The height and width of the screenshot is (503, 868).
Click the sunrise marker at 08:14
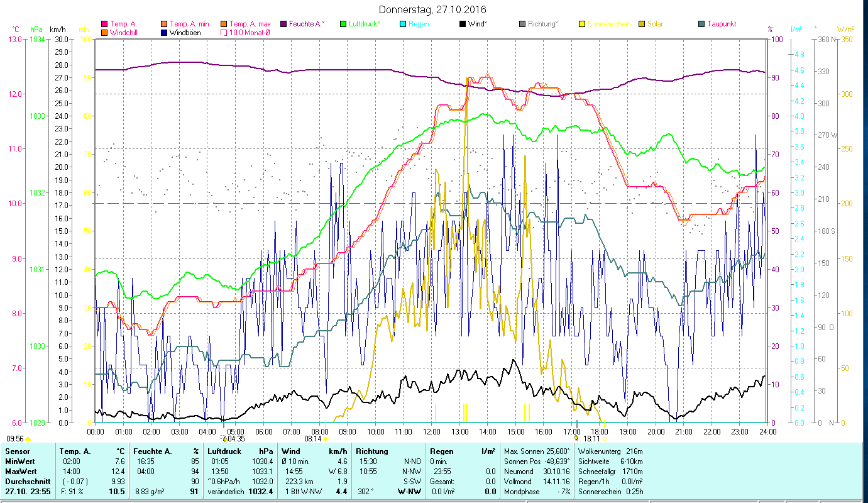(326, 438)
